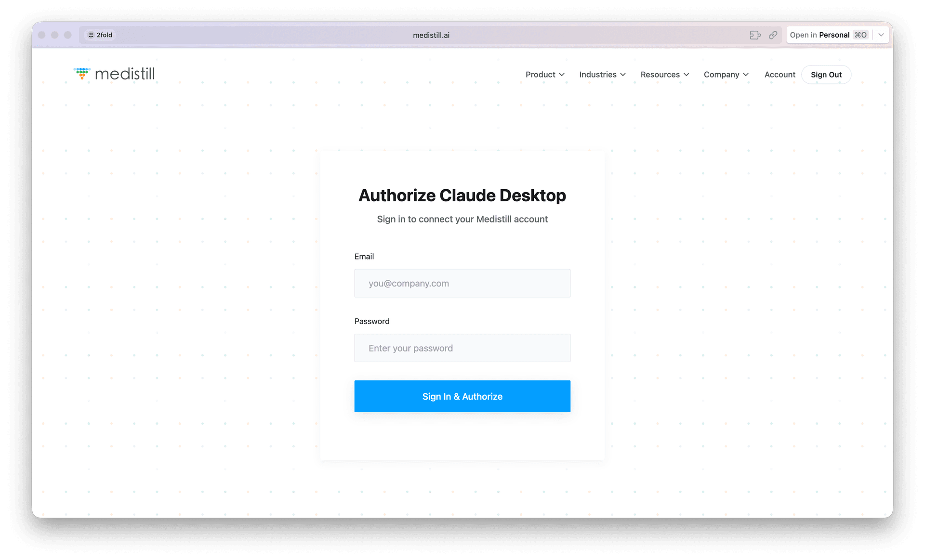Open the Industries menu

tap(602, 75)
